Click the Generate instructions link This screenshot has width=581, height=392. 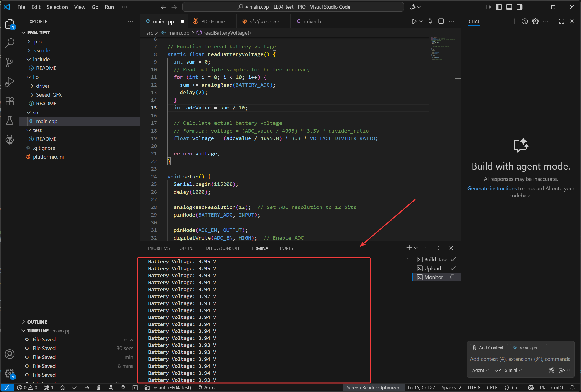tap(492, 188)
